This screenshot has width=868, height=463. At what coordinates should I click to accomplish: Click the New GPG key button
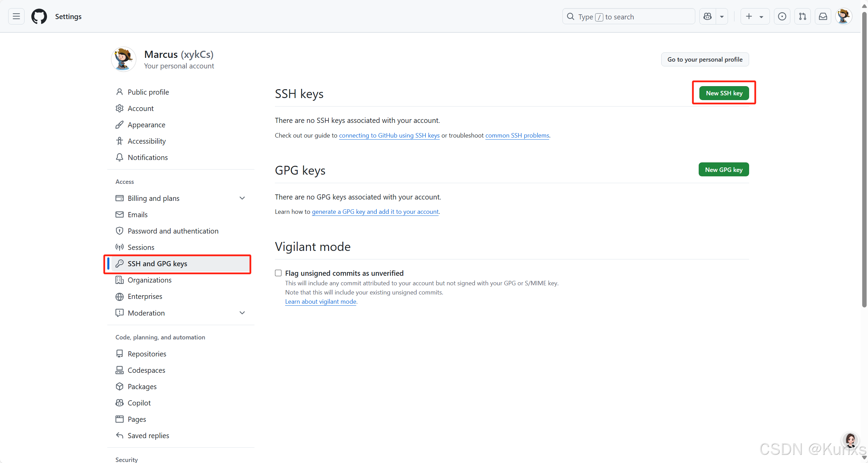point(724,170)
